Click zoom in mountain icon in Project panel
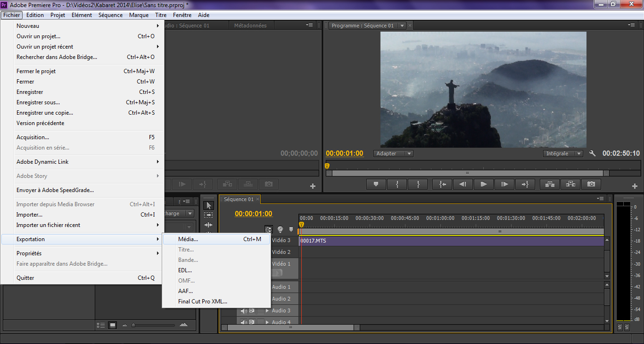The width and height of the screenshot is (644, 344). point(184,325)
